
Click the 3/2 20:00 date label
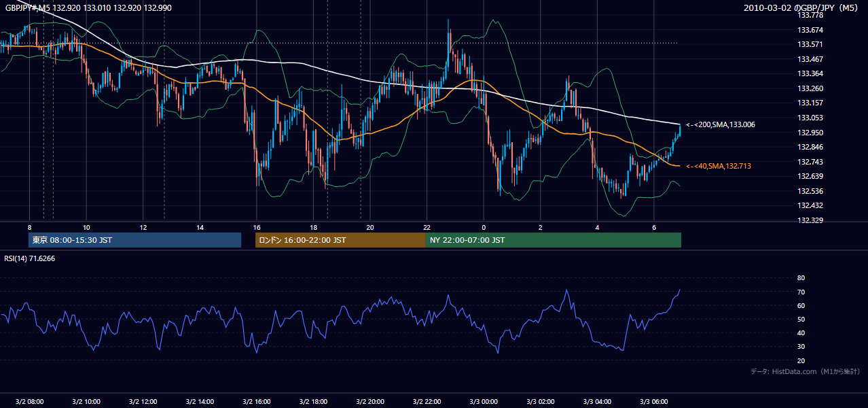coord(370,402)
